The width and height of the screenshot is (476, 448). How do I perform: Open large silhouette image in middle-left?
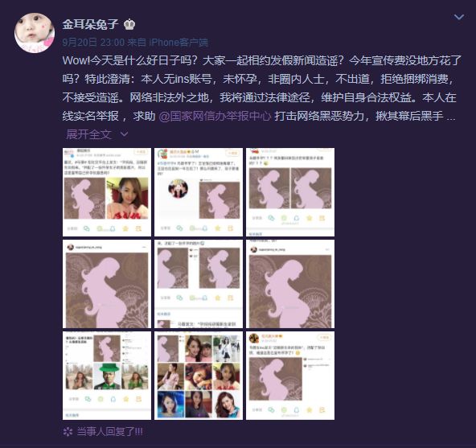pyautogui.click(x=107, y=284)
